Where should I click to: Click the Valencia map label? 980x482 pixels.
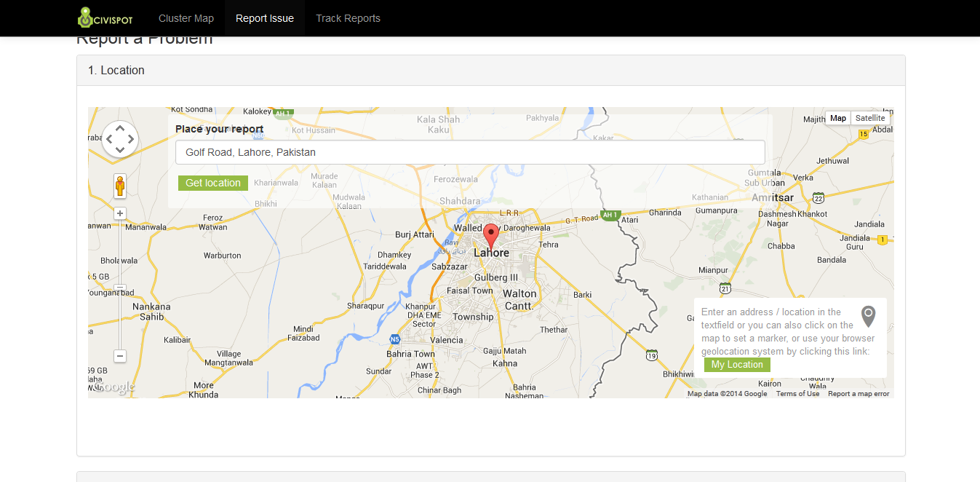click(x=447, y=340)
